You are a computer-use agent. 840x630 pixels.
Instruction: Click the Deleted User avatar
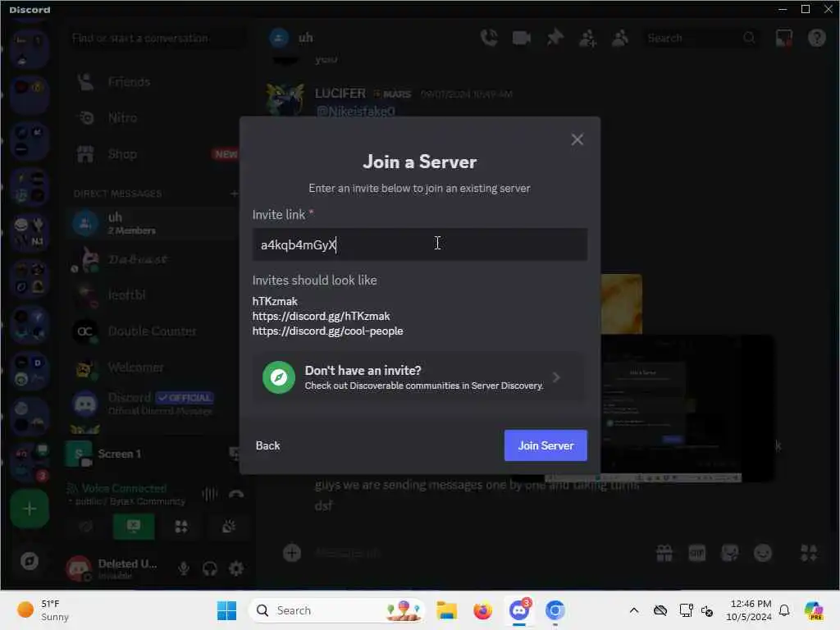pos(79,568)
